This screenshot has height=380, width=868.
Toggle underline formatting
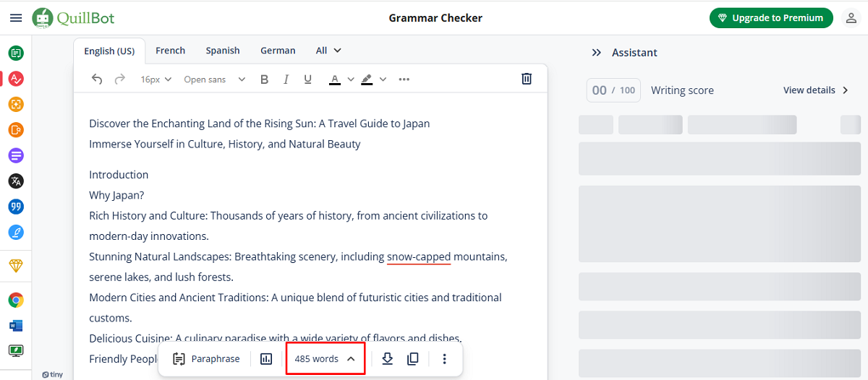(x=307, y=79)
